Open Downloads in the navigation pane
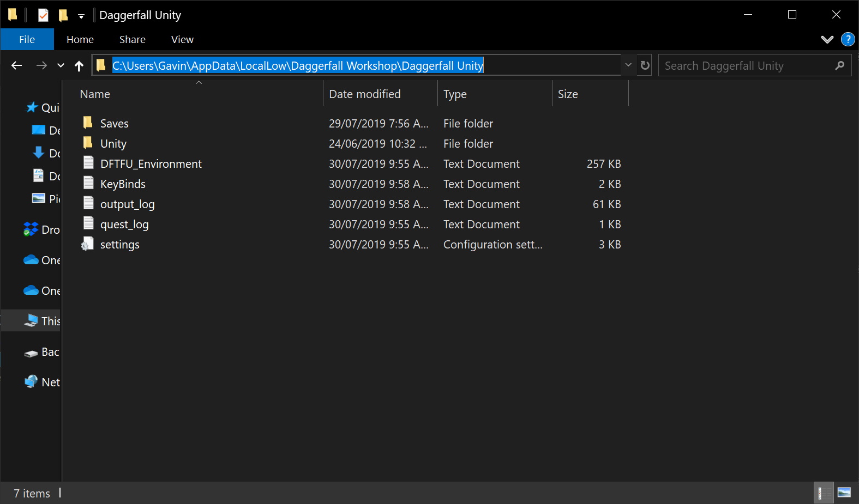Viewport: 859px width, 504px height. click(x=46, y=153)
